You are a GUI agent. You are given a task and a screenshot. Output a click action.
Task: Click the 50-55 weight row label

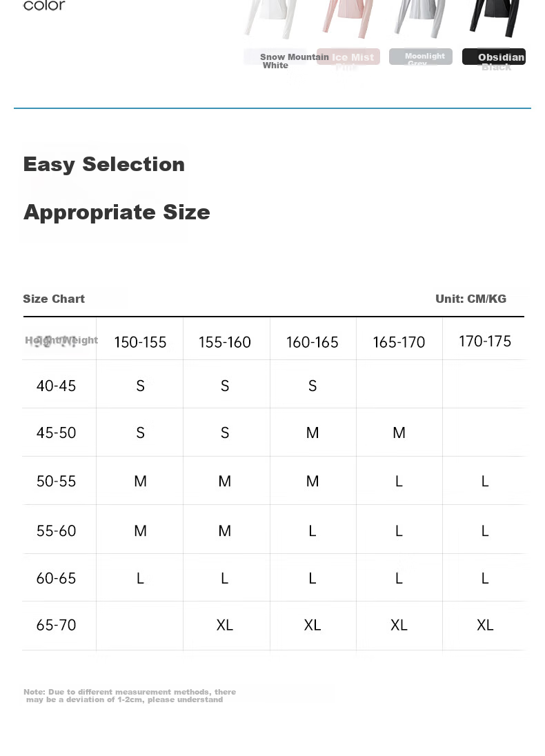point(57,481)
